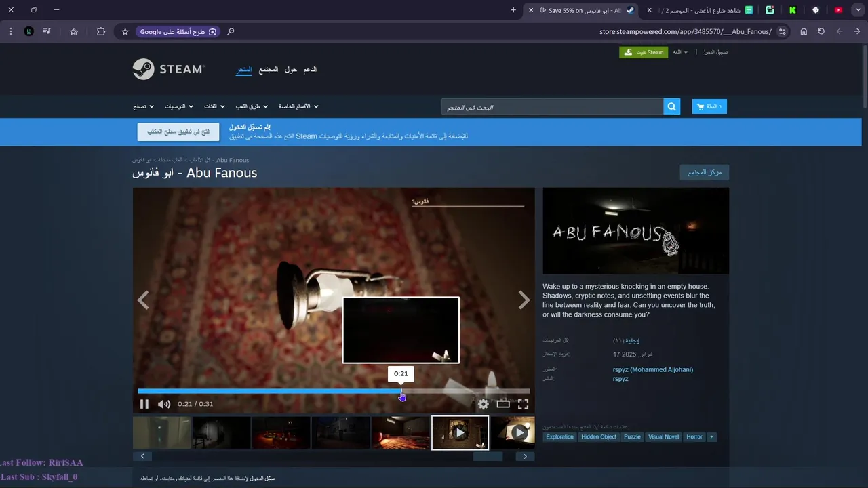Show previous media with left arrow on video
Screen dimensions: 868x488
pos(143,300)
